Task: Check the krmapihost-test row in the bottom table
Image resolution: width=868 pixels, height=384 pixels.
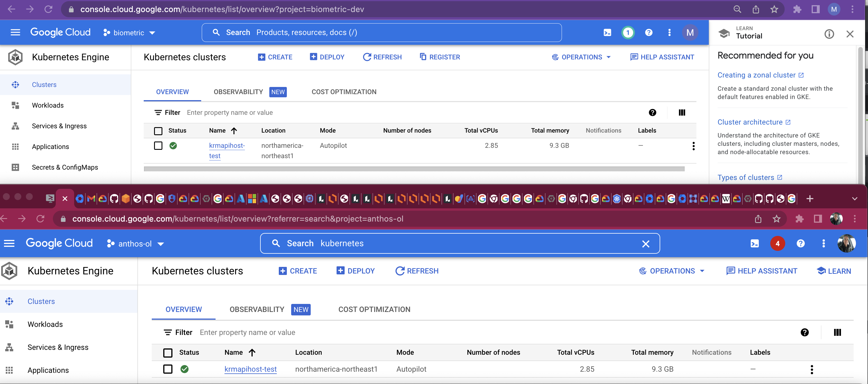Action: click(168, 369)
